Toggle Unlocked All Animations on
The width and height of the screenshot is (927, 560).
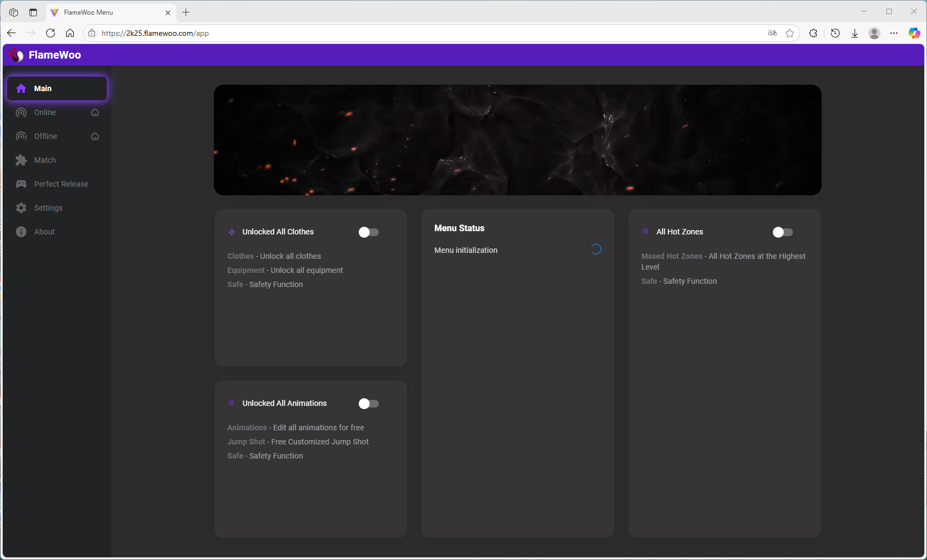pyautogui.click(x=369, y=404)
